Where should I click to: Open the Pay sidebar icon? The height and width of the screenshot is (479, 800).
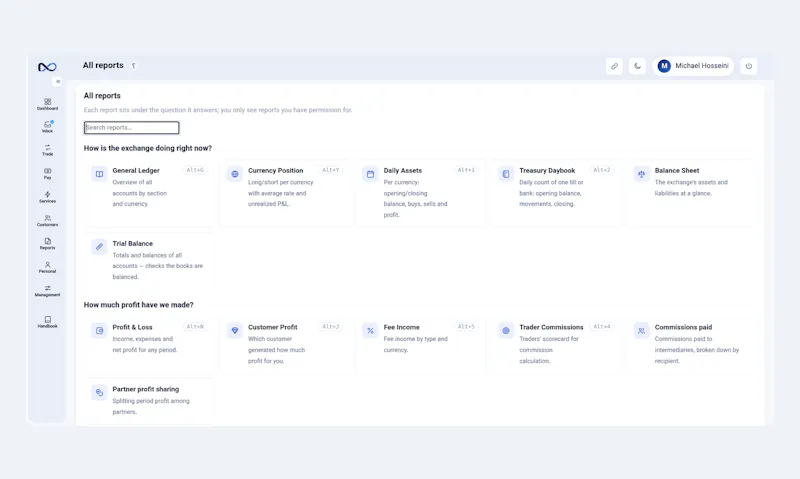[47, 173]
